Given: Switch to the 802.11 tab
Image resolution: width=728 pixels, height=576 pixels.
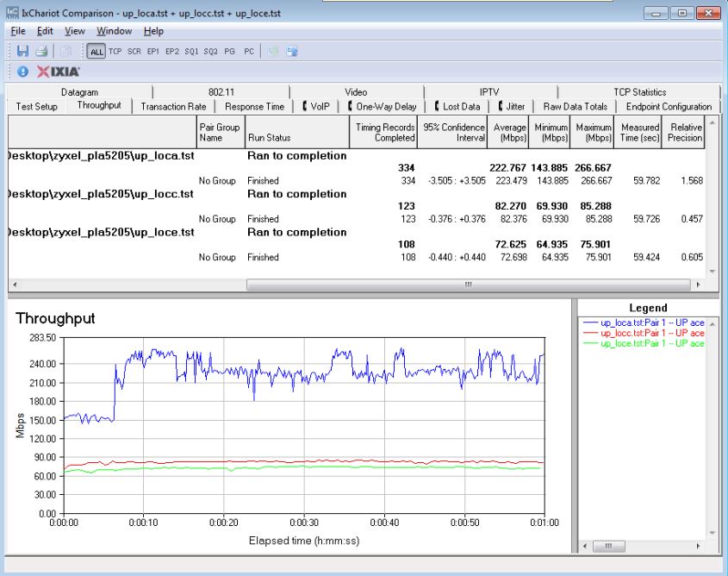Looking at the screenshot, I should click(x=221, y=92).
